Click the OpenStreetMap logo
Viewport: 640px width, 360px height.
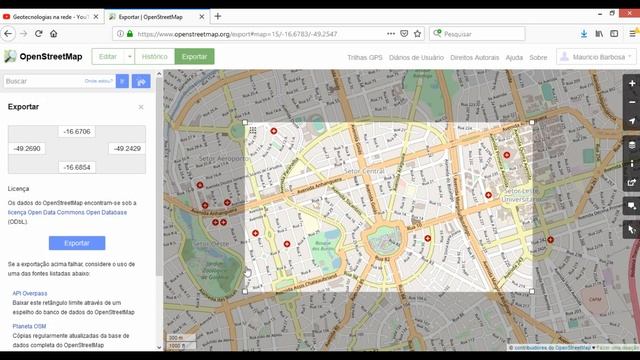click(43, 56)
